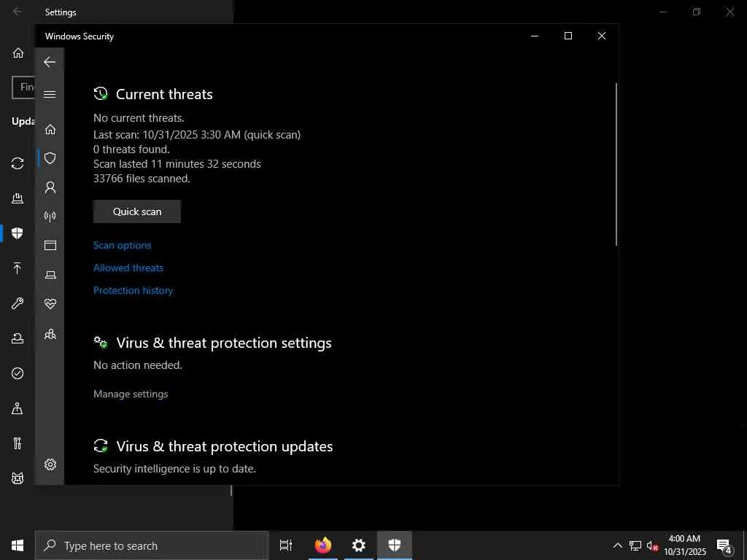Switch to Settings app on taskbar
Viewport: 747px width, 560px height.
(x=359, y=545)
